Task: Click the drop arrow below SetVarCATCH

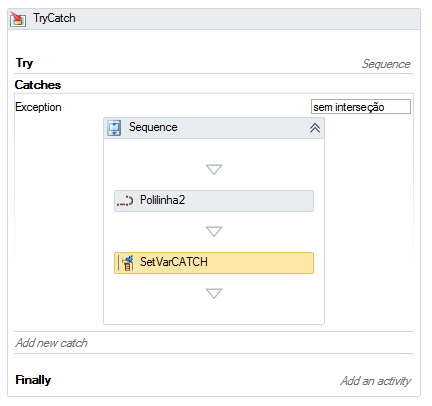Action: pyautogui.click(x=214, y=293)
